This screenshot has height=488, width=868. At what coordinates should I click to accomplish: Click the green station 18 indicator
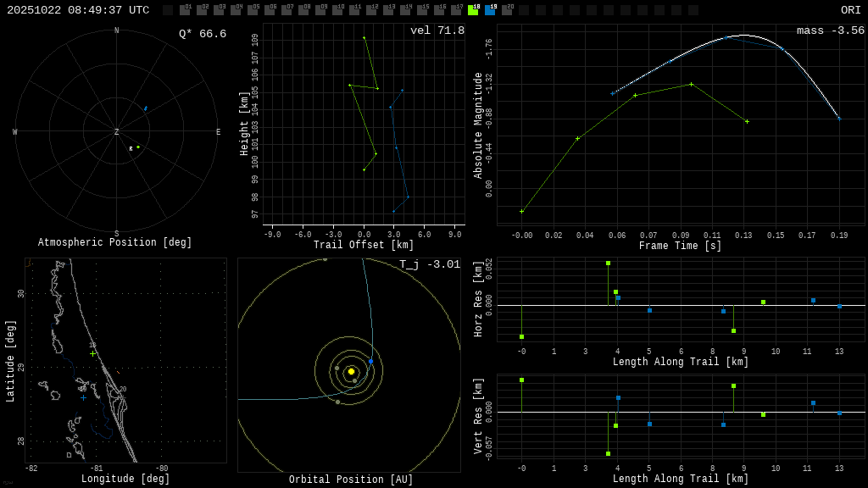[x=473, y=10]
